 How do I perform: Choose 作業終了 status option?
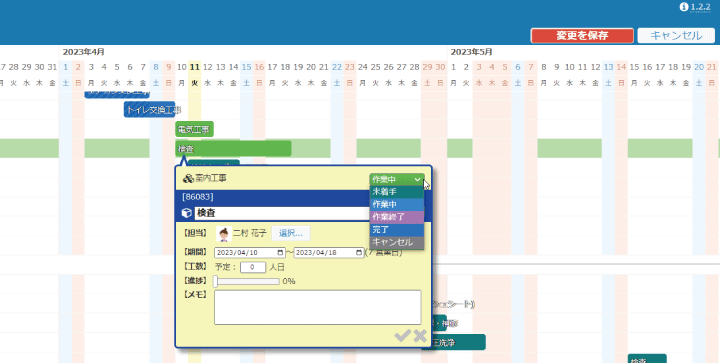[x=397, y=217]
